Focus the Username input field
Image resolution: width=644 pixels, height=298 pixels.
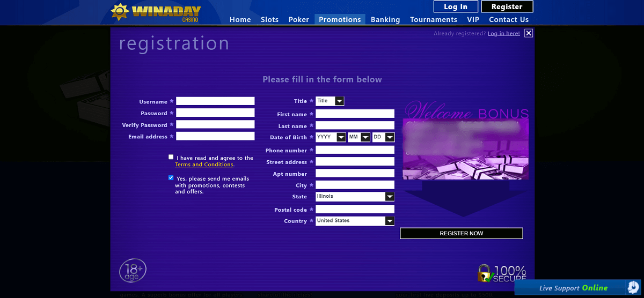tap(215, 101)
